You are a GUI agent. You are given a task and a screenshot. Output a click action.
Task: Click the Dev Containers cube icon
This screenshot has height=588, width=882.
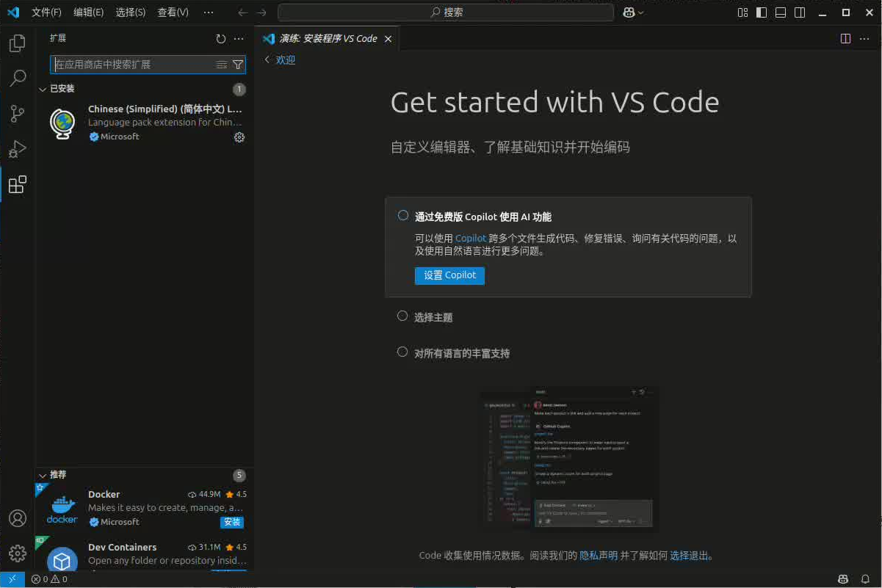pyautogui.click(x=62, y=559)
